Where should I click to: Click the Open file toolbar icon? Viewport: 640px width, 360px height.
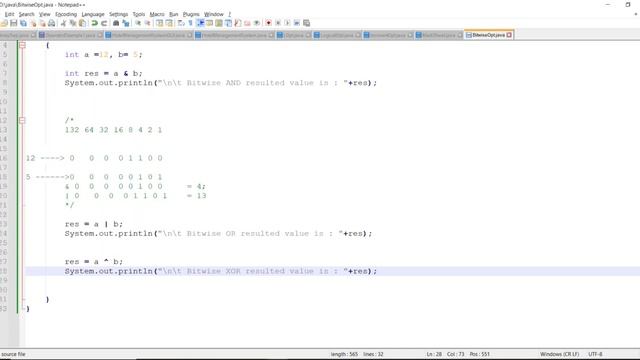coord(4,23)
